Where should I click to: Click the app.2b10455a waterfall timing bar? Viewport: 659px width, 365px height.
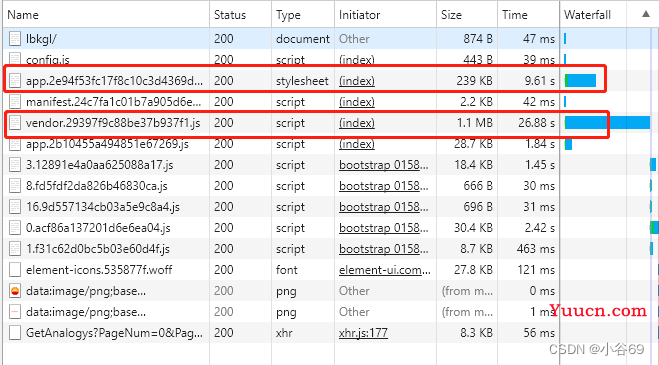(x=568, y=144)
